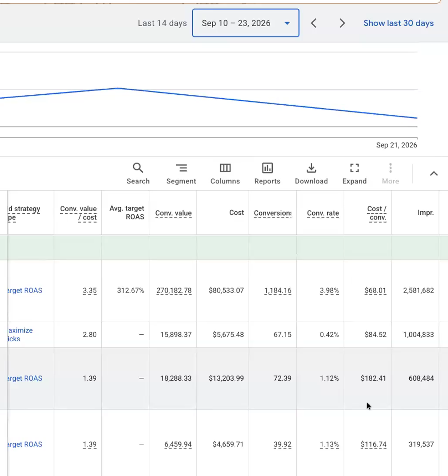448x476 pixels.
Task: Open the More options menu
Action: point(390,173)
